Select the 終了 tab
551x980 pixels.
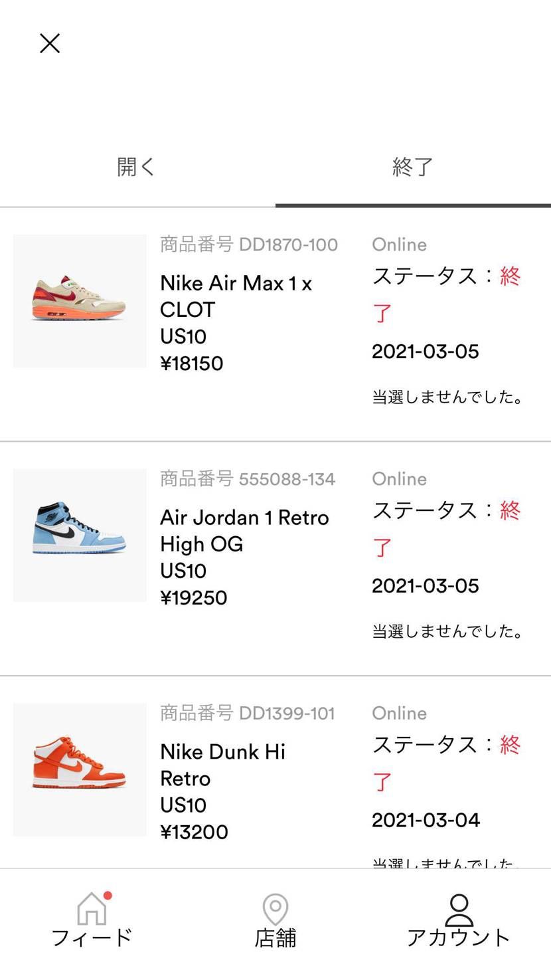coord(412,167)
